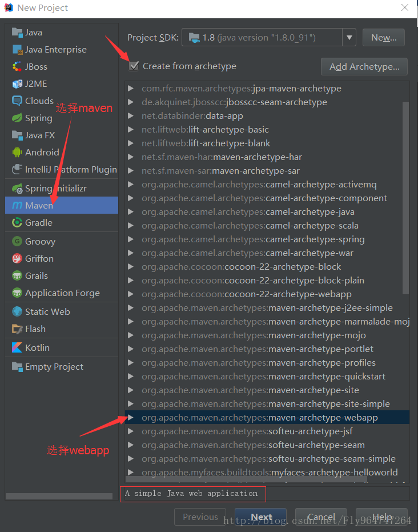Click the J2ME icon
418x532 pixels.
(x=17, y=84)
